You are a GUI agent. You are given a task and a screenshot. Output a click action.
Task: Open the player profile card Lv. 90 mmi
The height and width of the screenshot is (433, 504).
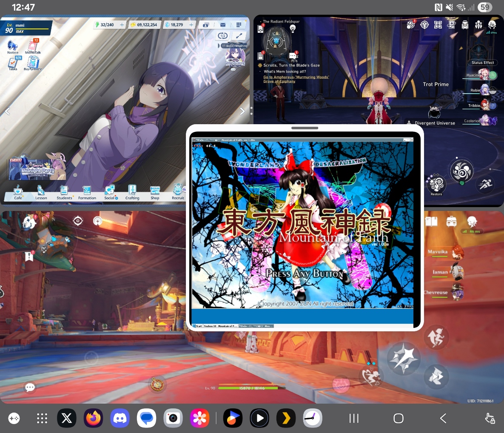[26, 28]
